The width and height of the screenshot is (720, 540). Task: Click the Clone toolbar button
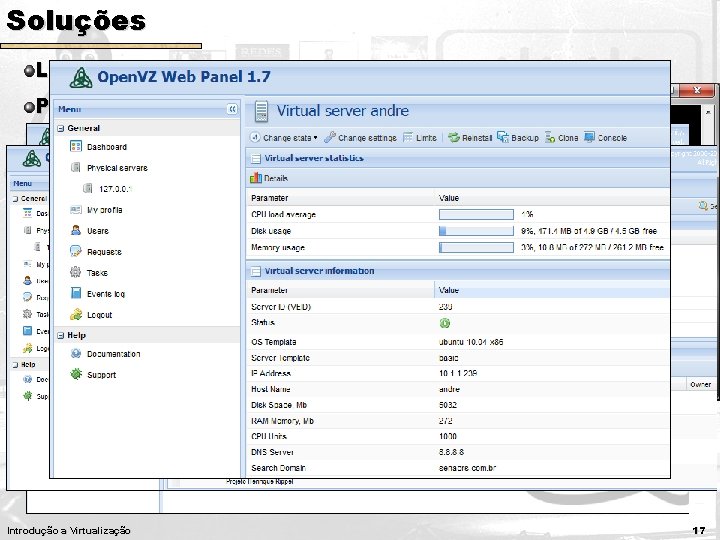click(562, 138)
